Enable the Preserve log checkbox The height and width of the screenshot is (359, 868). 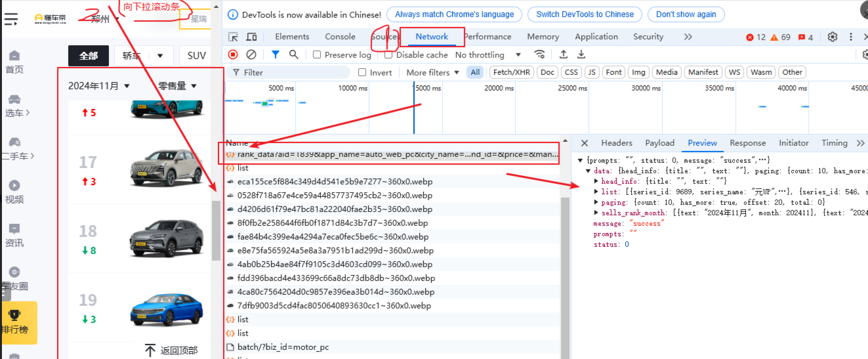(x=317, y=54)
